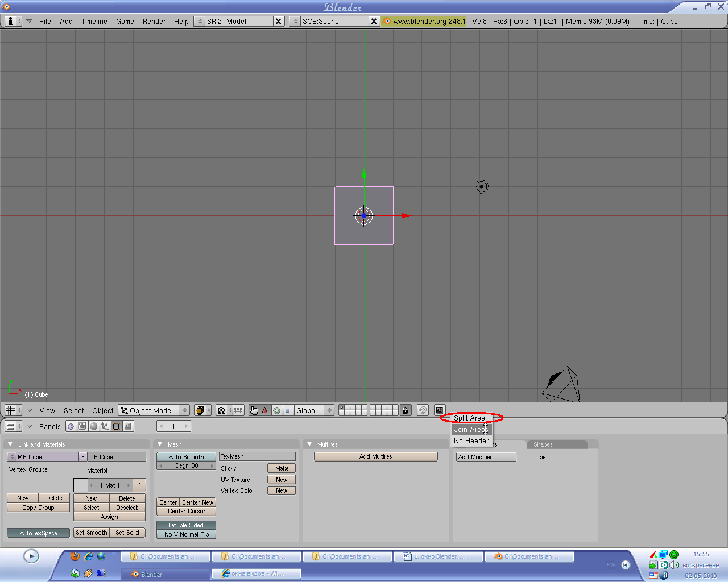
Task: Click the draw type cube icon
Action: click(x=200, y=410)
